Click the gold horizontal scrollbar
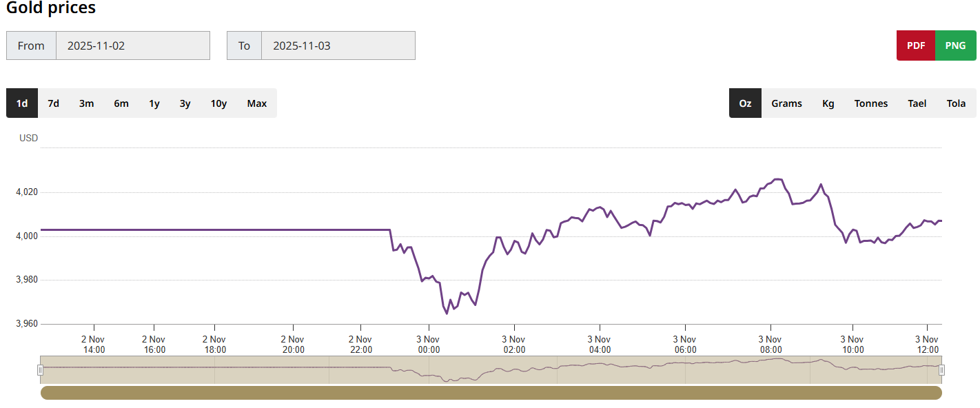The image size is (980, 408). pos(491,393)
